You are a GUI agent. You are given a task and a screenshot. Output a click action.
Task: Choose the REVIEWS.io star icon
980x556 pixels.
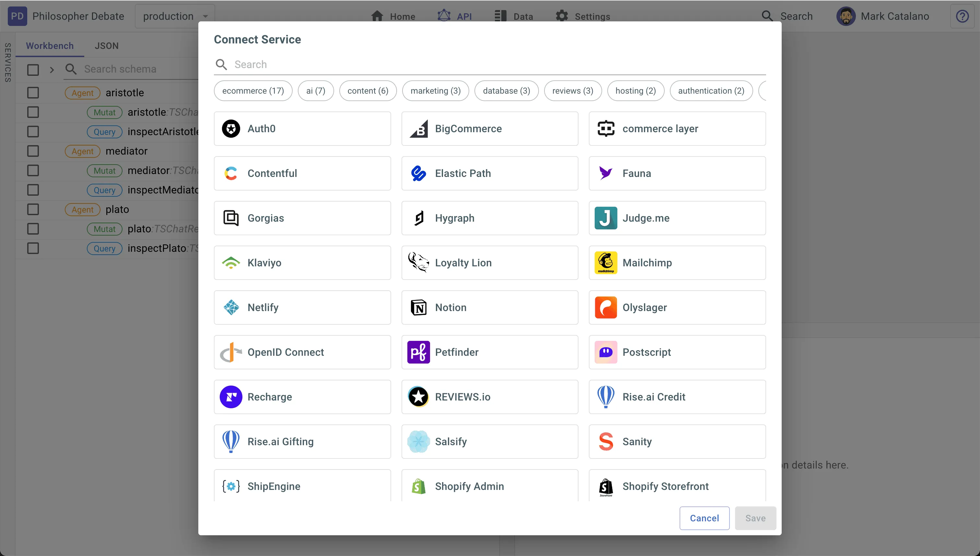click(x=419, y=397)
